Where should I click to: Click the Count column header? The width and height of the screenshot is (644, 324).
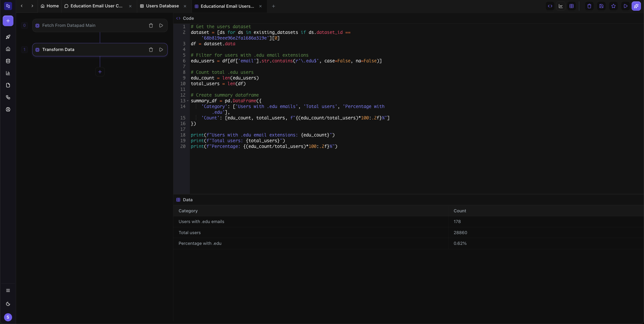click(x=546, y=211)
